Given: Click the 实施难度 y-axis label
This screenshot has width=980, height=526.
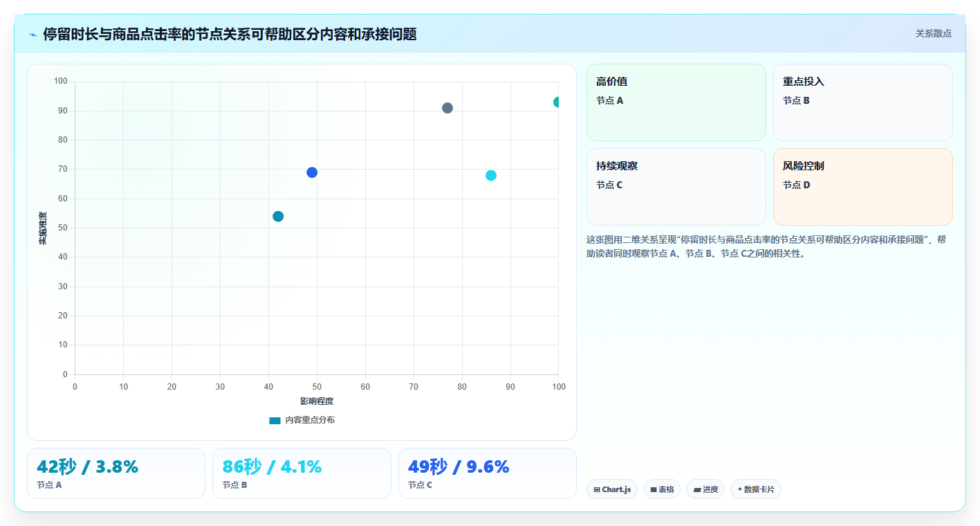Looking at the screenshot, I should 43,228.
